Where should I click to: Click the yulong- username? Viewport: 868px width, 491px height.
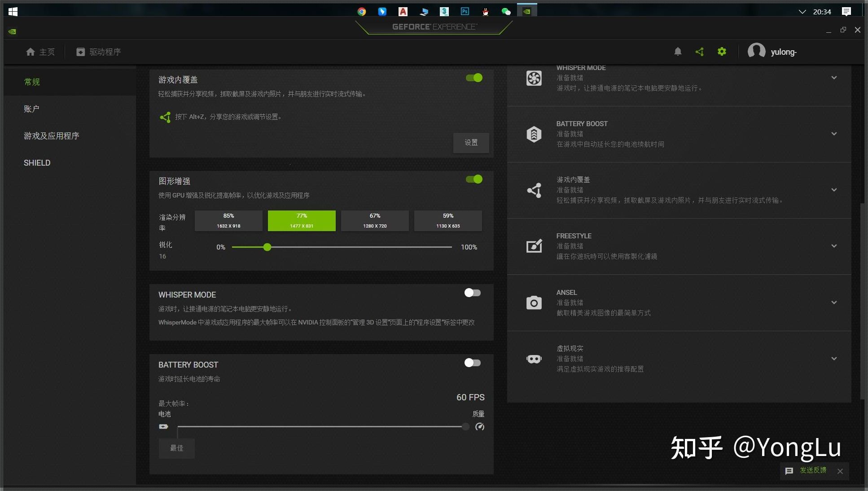[784, 52]
